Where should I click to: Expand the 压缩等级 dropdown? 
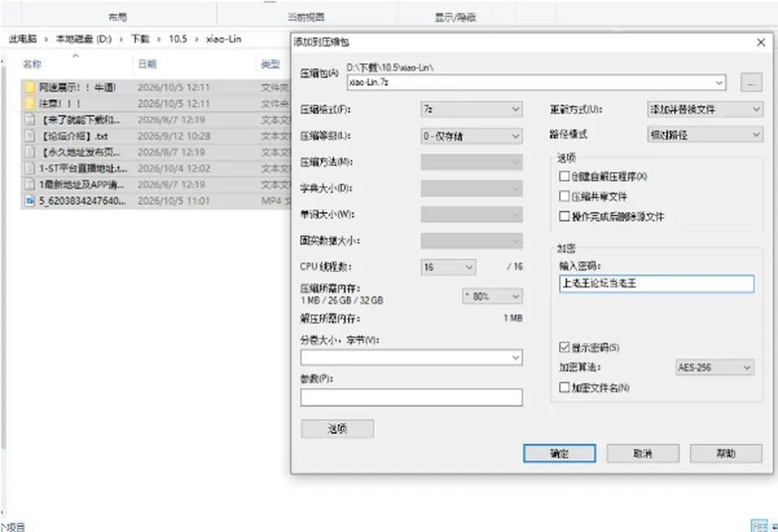[472, 136]
